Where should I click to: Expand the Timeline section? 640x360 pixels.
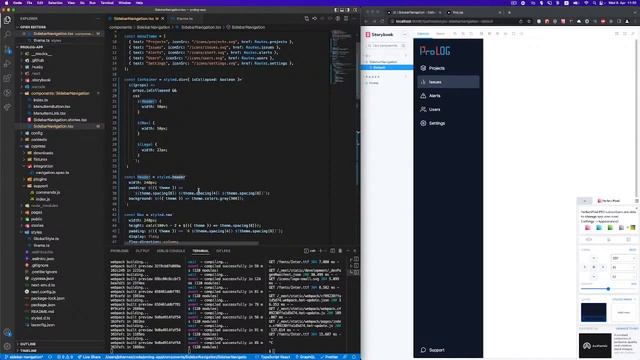point(28,351)
